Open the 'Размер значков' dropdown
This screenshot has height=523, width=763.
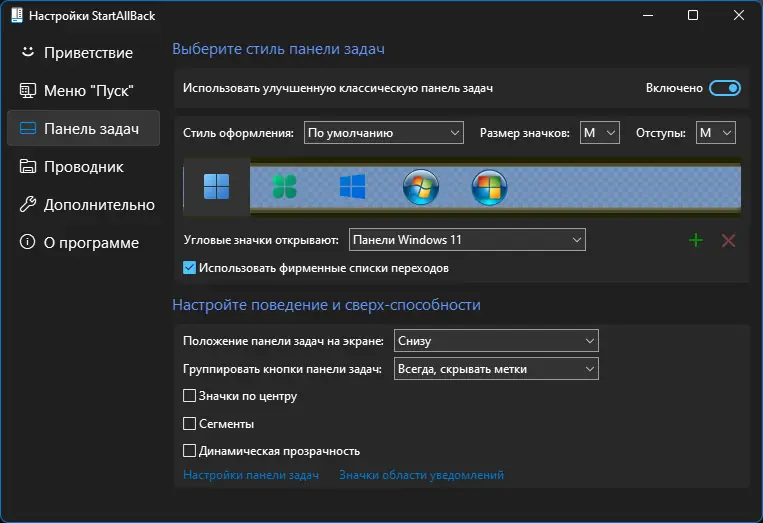(x=600, y=133)
